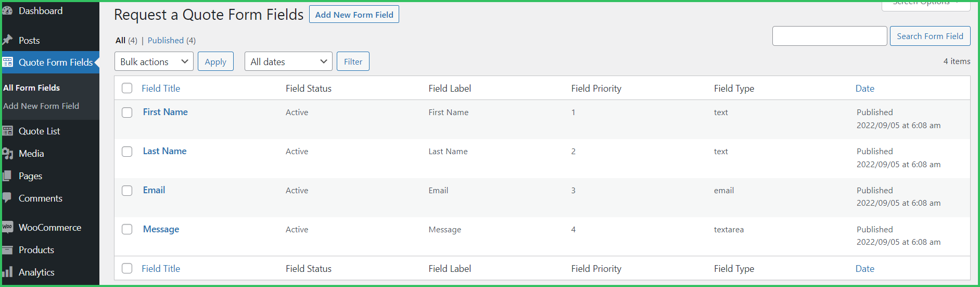Open the Bulk actions dropdown

click(154, 61)
